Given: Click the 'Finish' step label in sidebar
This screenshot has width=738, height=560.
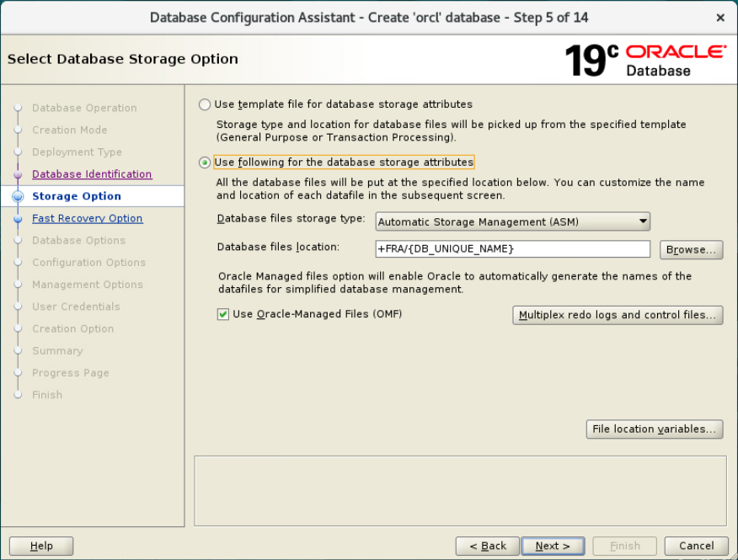Looking at the screenshot, I should (x=47, y=395).
